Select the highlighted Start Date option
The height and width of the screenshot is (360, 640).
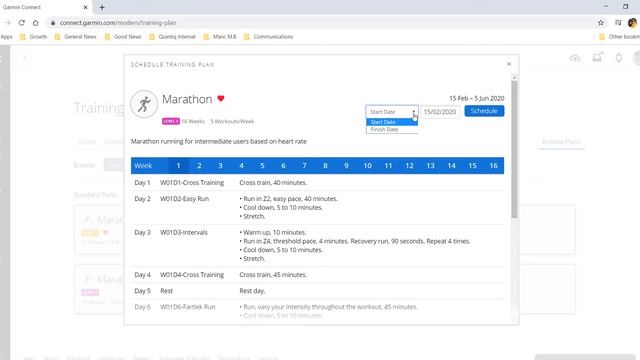(392, 122)
